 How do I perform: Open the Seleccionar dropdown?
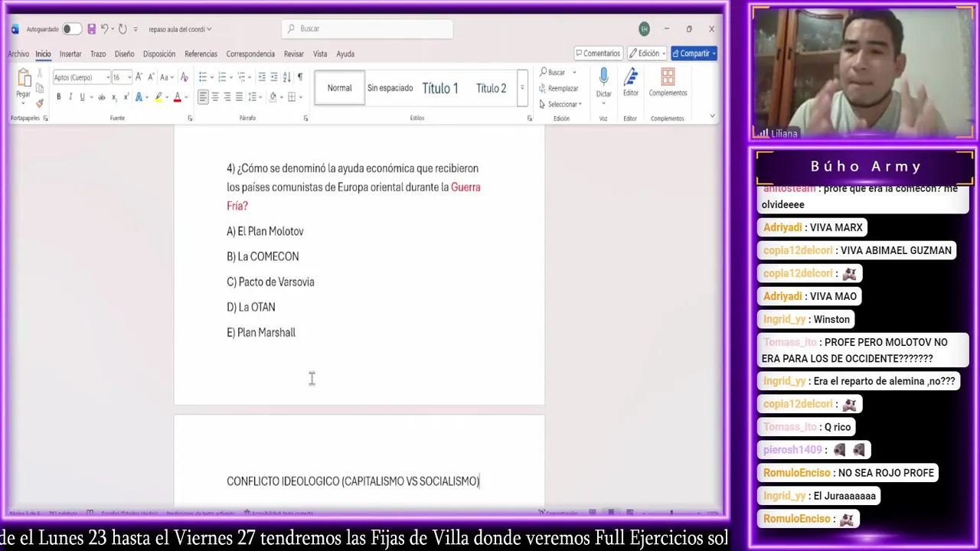560,104
